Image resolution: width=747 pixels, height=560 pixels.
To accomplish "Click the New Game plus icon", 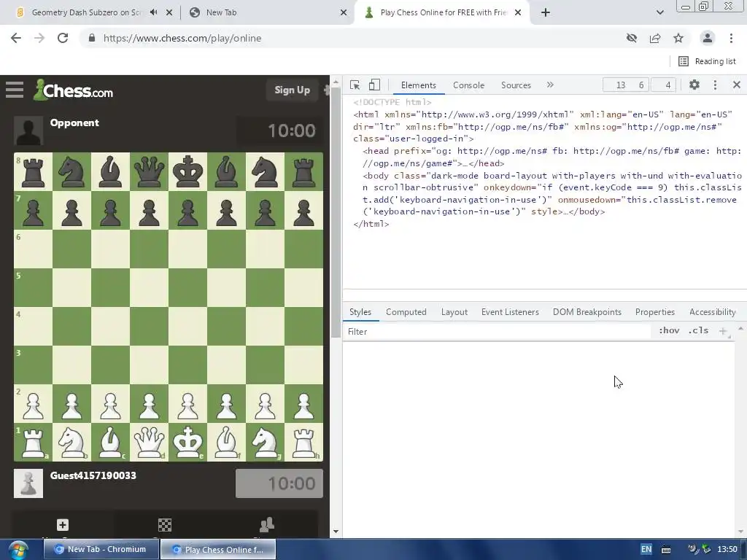I will (x=63, y=525).
